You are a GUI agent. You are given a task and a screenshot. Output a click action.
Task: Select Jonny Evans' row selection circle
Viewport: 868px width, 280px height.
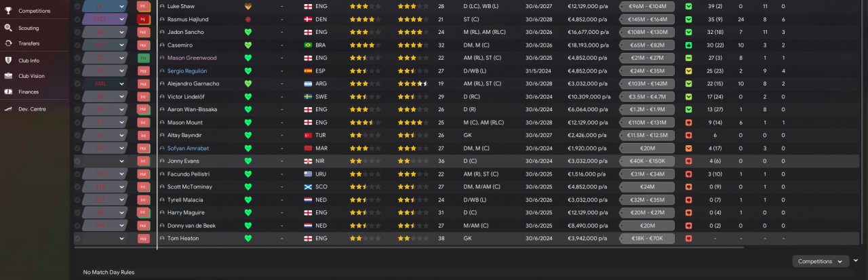click(x=77, y=161)
